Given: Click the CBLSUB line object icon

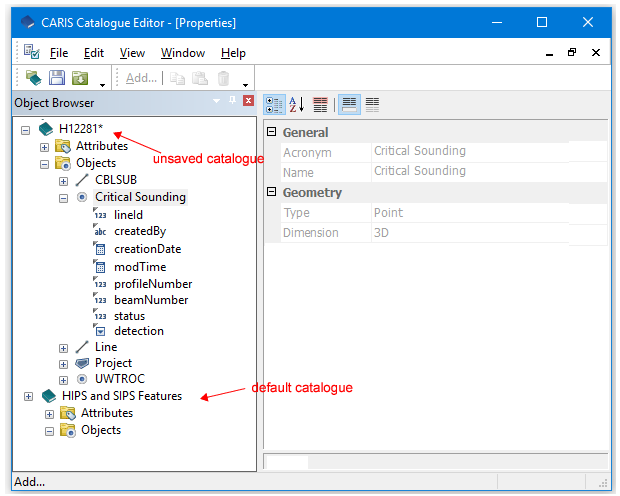Looking at the screenshot, I should (82, 180).
